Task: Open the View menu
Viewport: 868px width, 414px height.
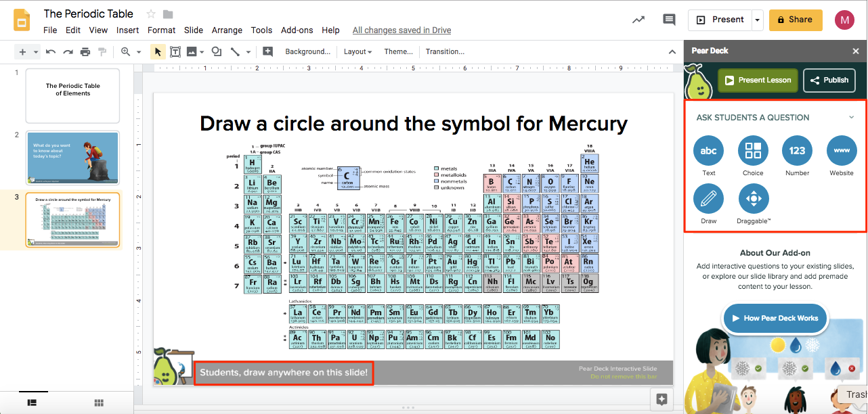Action: tap(98, 30)
